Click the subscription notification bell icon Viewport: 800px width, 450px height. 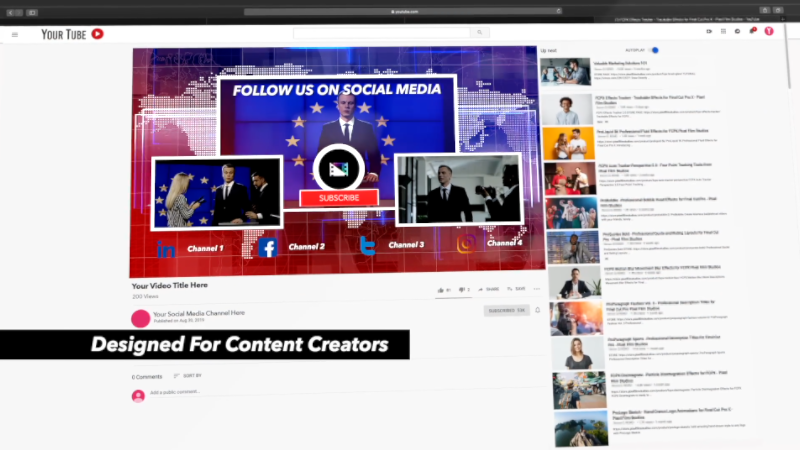pyautogui.click(x=537, y=310)
